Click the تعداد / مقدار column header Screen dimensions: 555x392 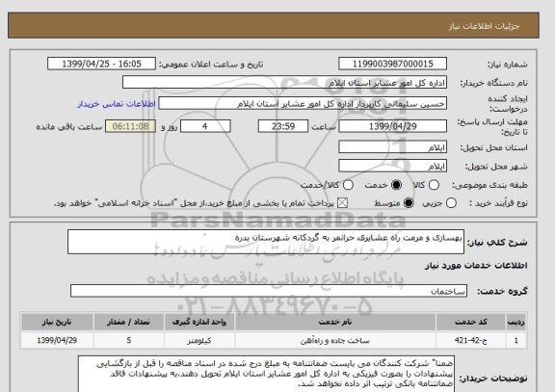click(129, 322)
